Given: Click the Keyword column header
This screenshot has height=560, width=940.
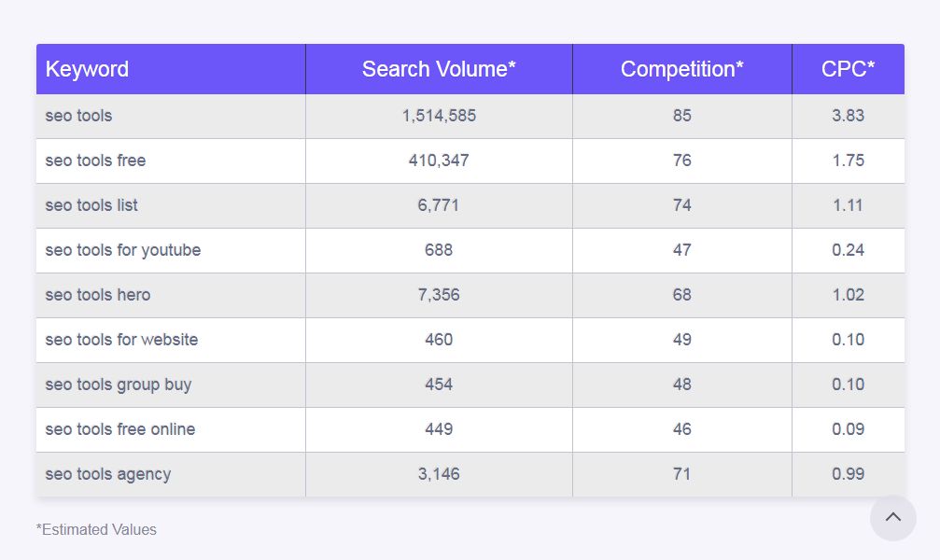Looking at the screenshot, I should [x=87, y=69].
